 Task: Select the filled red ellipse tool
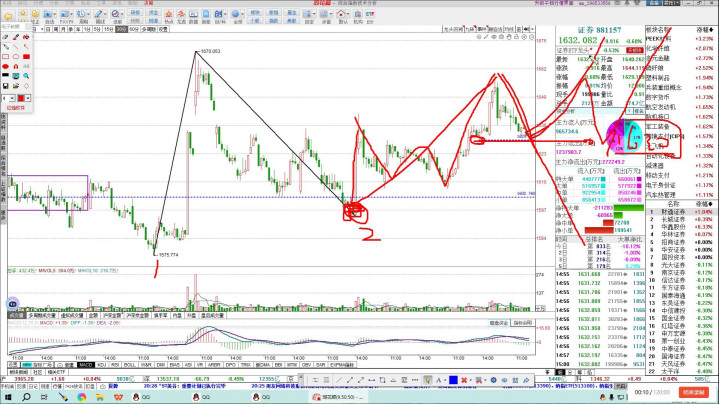click(x=6, y=66)
